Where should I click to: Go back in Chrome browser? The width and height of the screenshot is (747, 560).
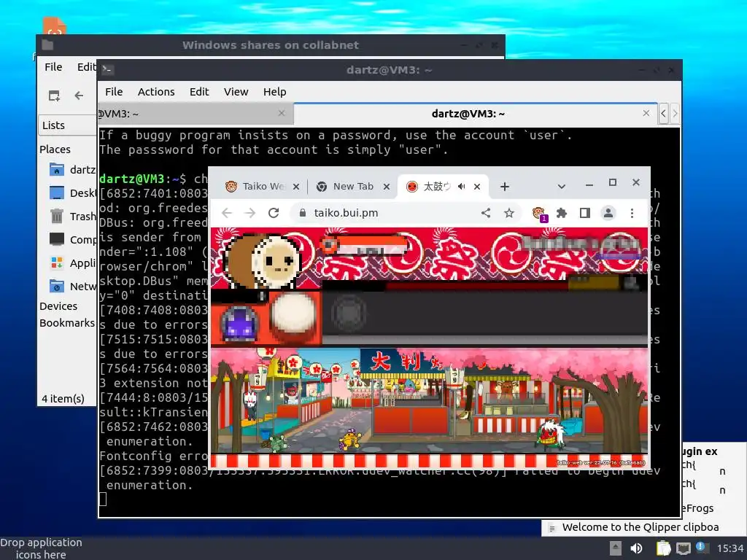(x=227, y=213)
